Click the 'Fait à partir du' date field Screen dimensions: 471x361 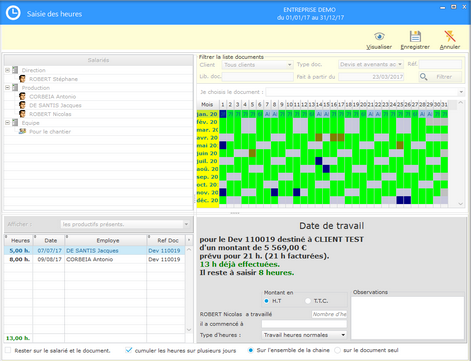click(x=371, y=77)
